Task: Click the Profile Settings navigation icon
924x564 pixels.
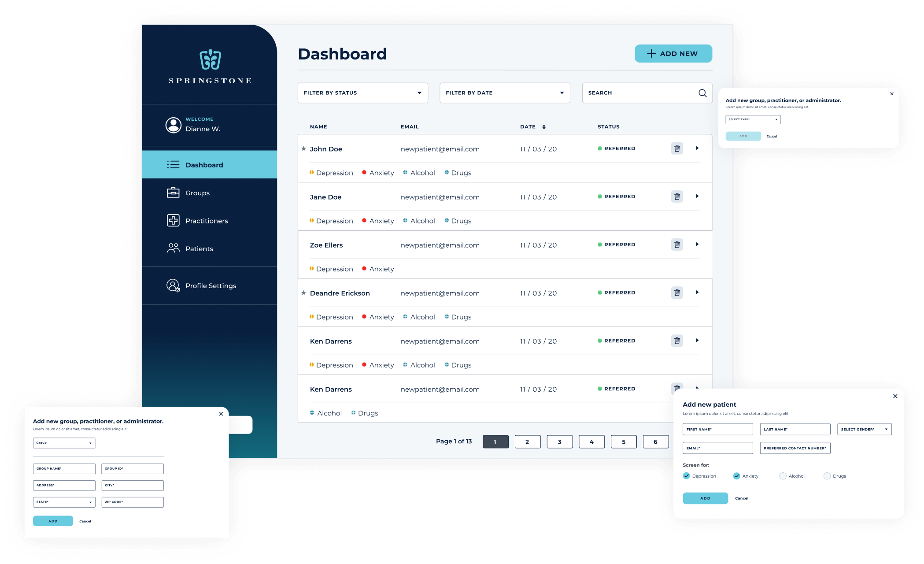Action: click(173, 286)
